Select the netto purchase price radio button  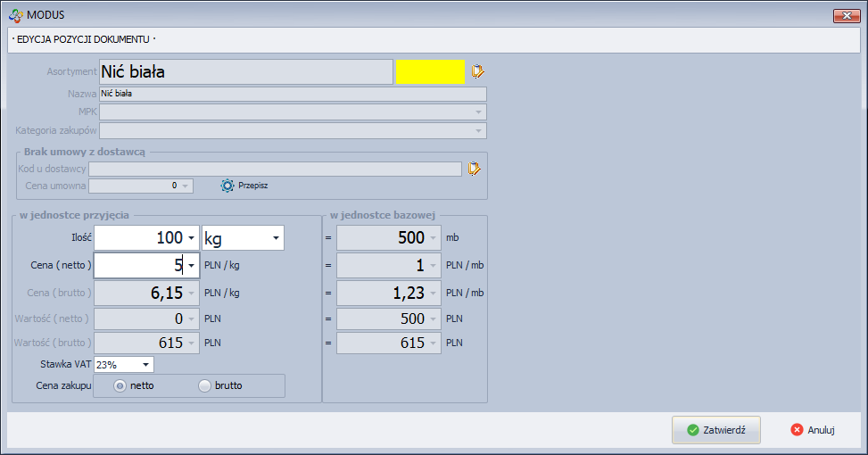[120, 385]
